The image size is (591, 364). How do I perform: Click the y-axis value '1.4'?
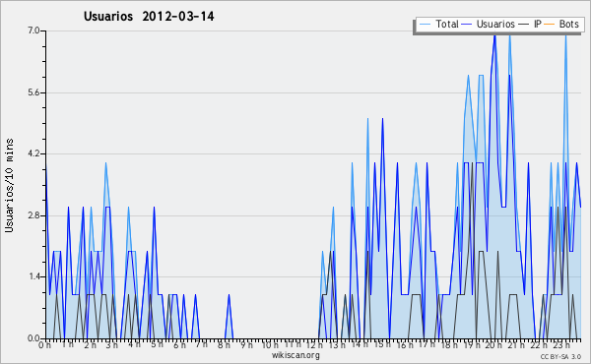pos(33,276)
